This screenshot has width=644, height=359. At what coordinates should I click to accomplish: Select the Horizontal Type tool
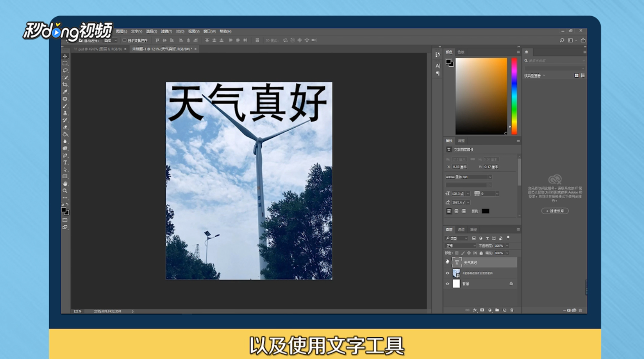click(x=65, y=163)
